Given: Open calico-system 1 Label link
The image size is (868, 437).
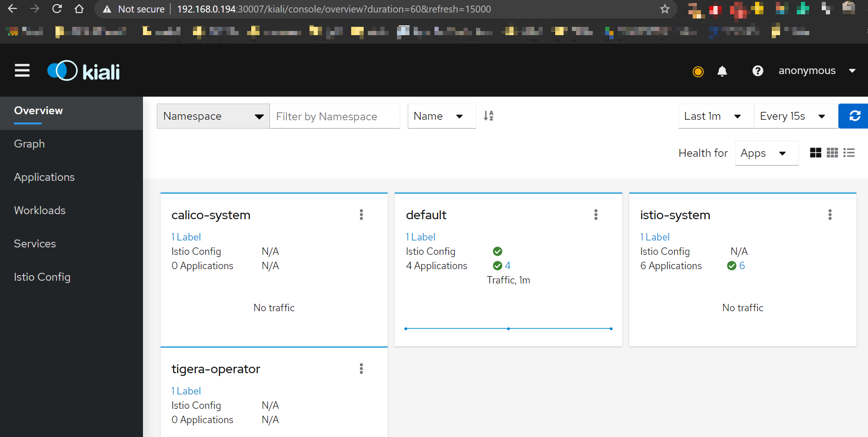Looking at the screenshot, I should coord(186,237).
